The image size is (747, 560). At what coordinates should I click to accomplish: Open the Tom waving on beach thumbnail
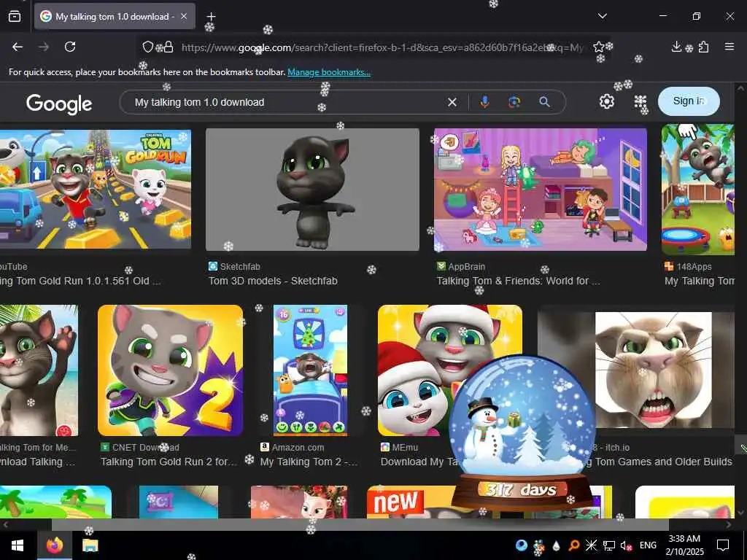(x=39, y=370)
